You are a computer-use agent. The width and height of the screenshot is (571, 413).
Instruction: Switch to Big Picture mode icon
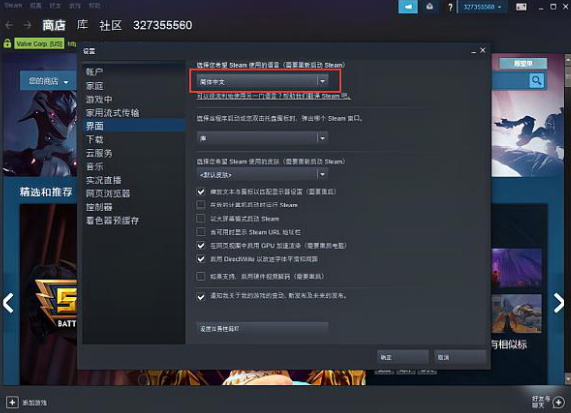click(x=521, y=7)
